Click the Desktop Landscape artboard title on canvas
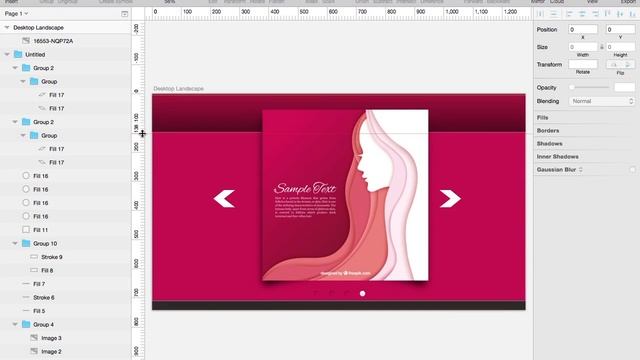This screenshot has height=360, width=640. 178,89
